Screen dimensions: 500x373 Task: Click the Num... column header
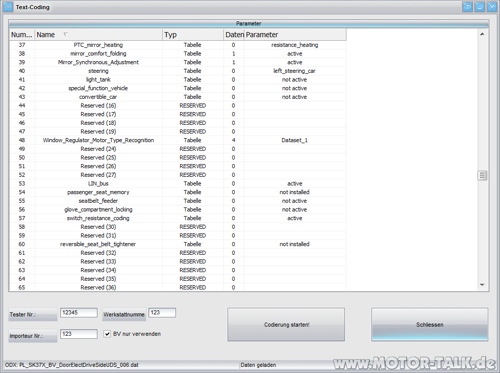(x=22, y=35)
